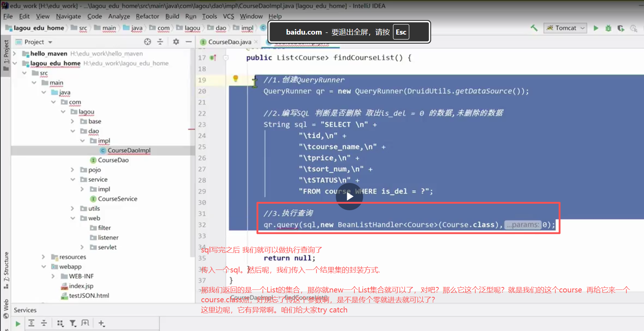
Task: Select CourseService in project tree
Action: click(x=118, y=199)
